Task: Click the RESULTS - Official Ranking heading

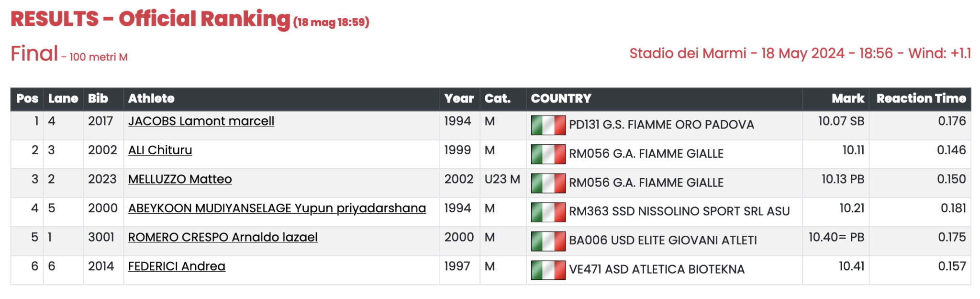Action: pos(150,19)
